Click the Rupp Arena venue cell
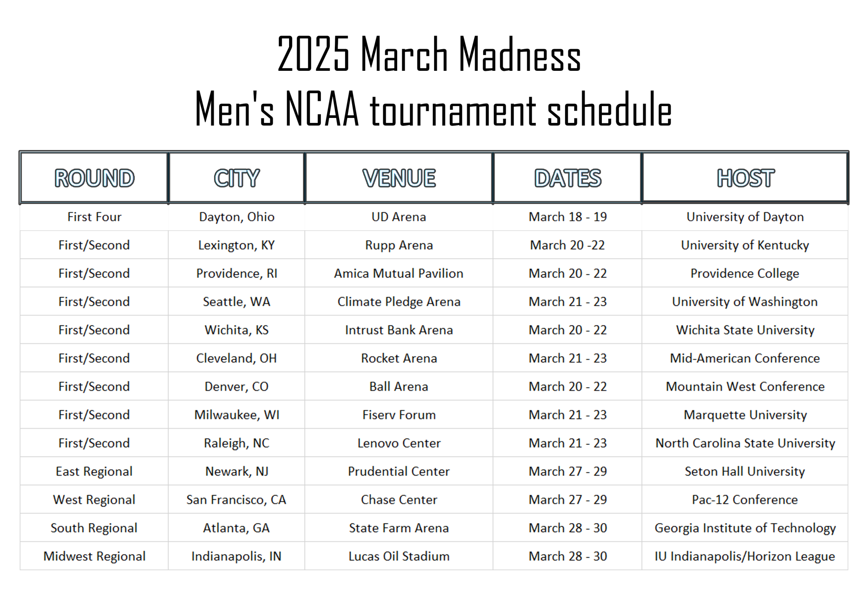 [x=399, y=245]
